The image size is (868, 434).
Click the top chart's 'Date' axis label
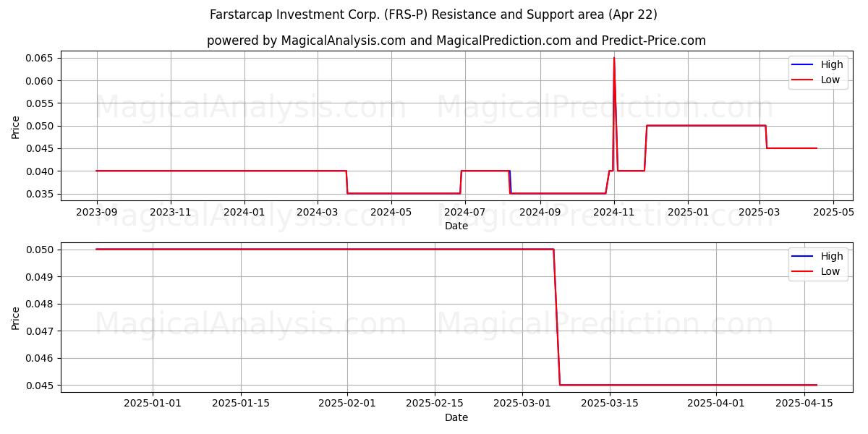tap(456, 226)
